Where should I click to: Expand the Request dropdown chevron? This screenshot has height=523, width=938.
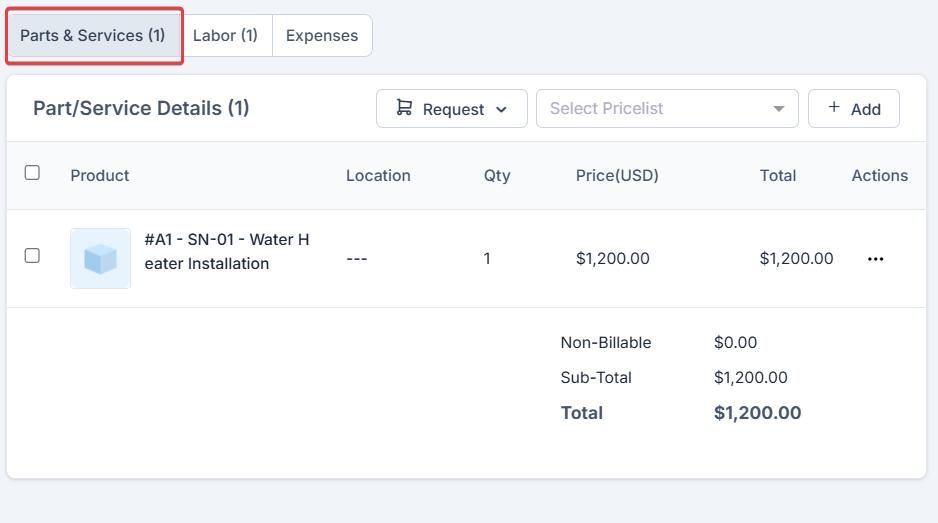tap(502, 109)
